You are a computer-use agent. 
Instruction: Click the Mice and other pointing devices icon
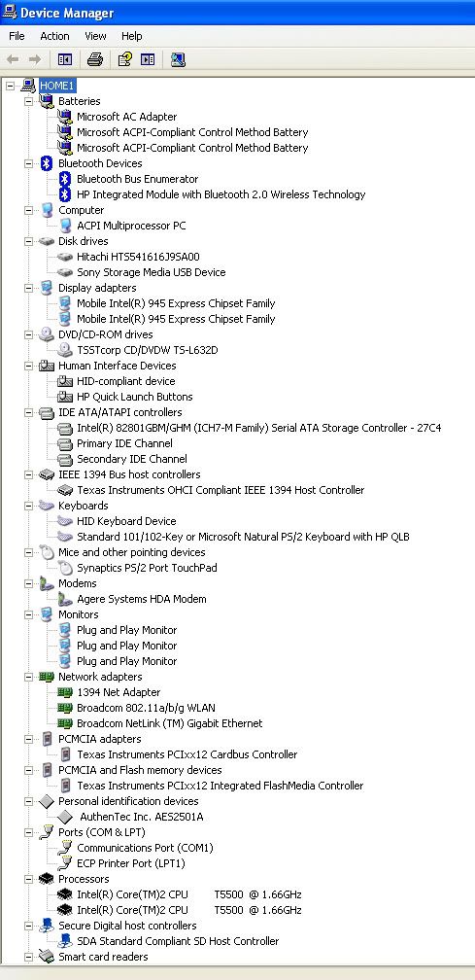(x=47, y=552)
